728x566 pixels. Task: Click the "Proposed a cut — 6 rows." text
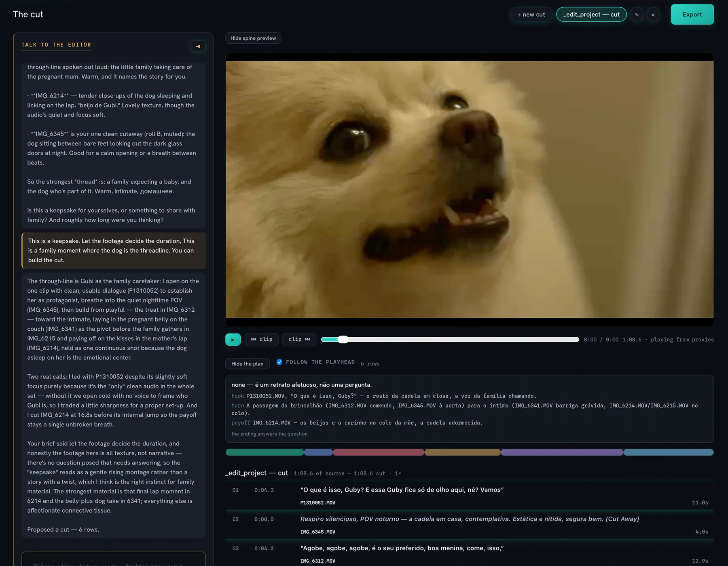(63, 530)
